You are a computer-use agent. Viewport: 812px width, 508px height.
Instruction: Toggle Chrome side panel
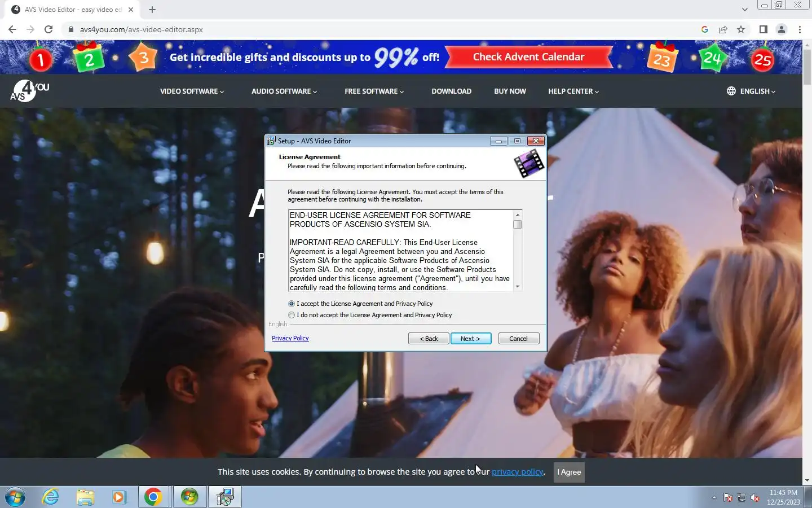764,29
